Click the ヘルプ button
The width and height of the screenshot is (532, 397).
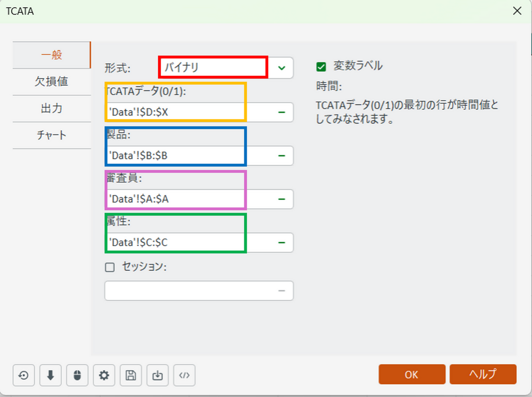tap(483, 374)
